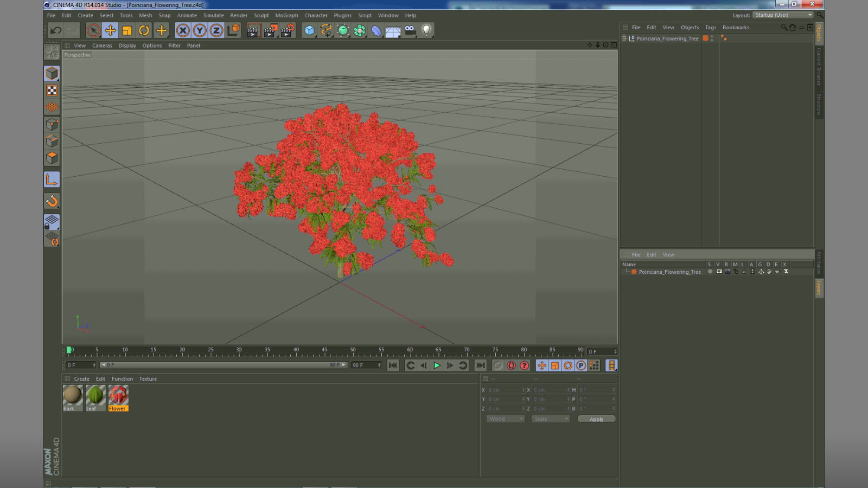Expand the Poinciana_Flowering_Tree object hierarchy
Viewport: 868px width, 488px height.
(624, 38)
